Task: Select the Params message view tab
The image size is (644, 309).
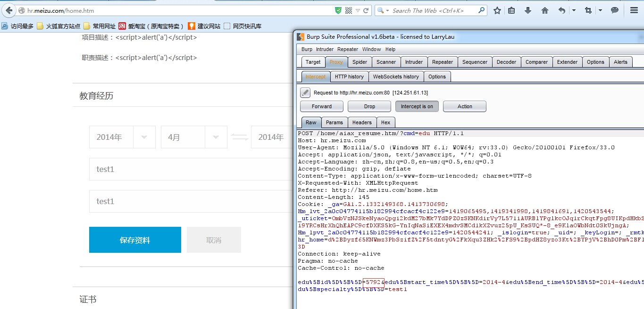Action: click(x=335, y=122)
